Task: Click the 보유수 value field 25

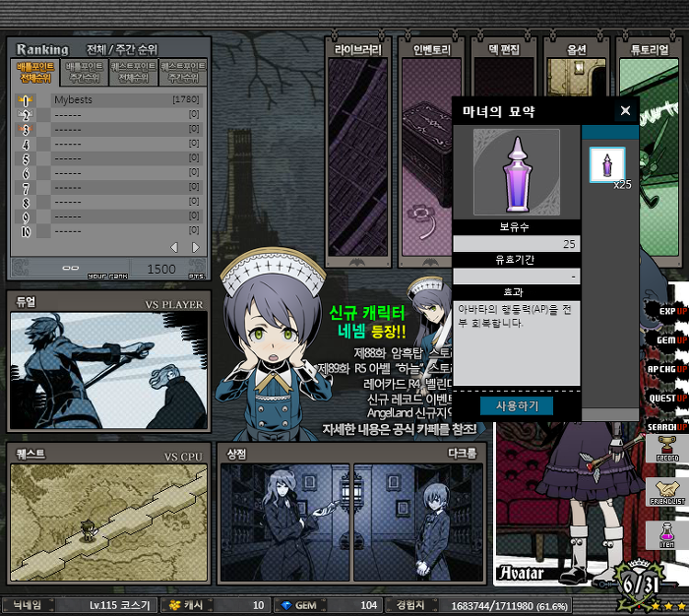Action: pyautogui.click(x=517, y=244)
